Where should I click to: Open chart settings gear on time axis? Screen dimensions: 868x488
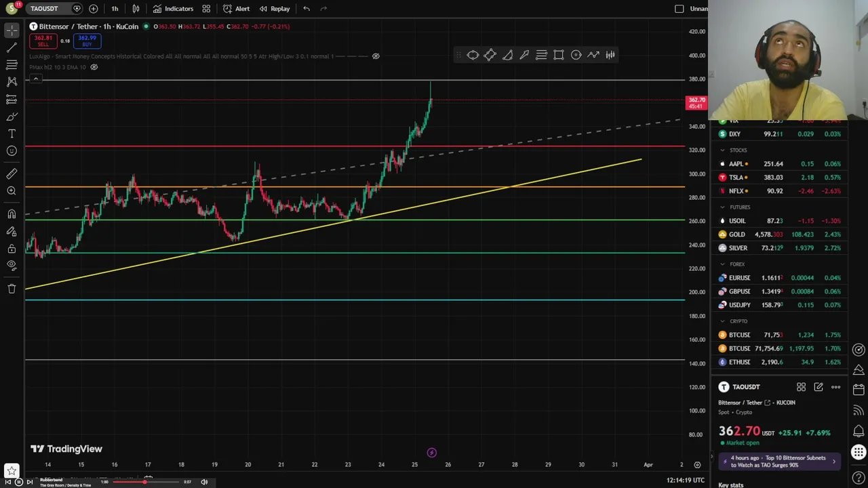point(697,465)
